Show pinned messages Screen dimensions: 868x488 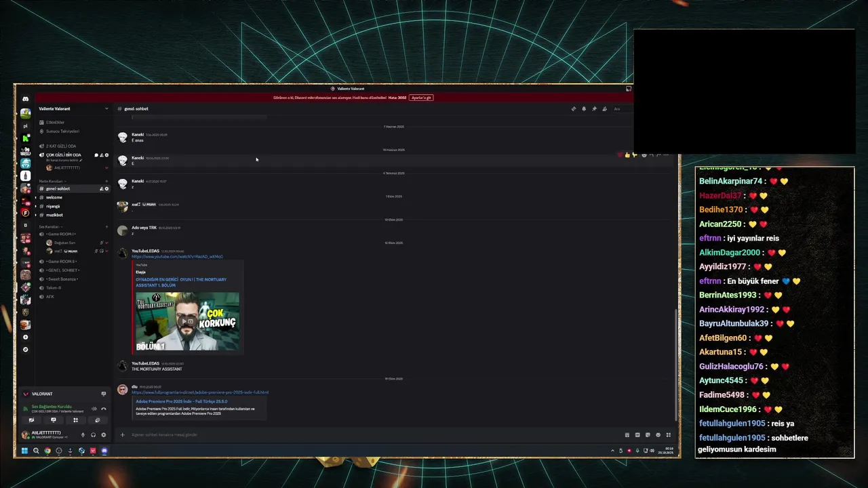click(594, 108)
